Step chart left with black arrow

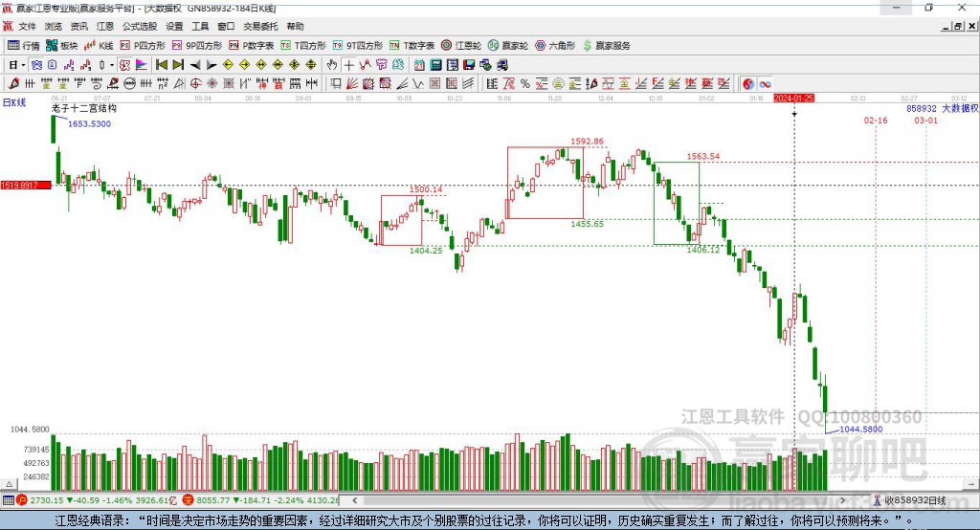click(195, 65)
